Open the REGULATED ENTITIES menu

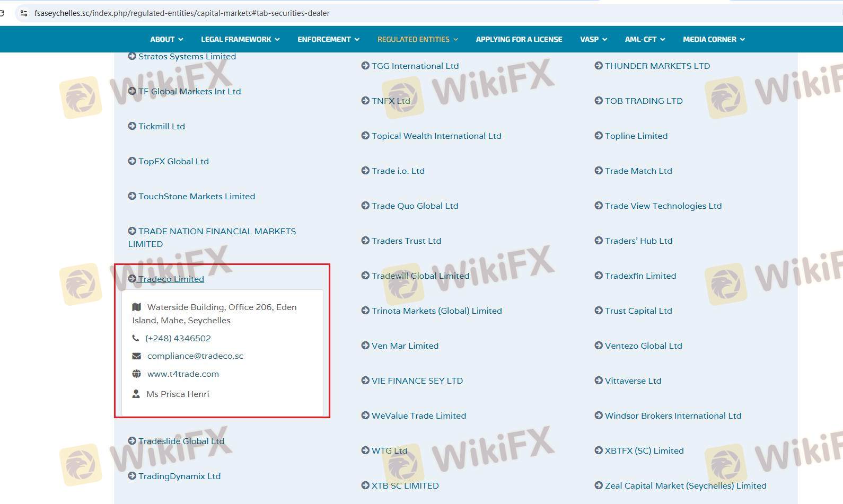[417, 39]
